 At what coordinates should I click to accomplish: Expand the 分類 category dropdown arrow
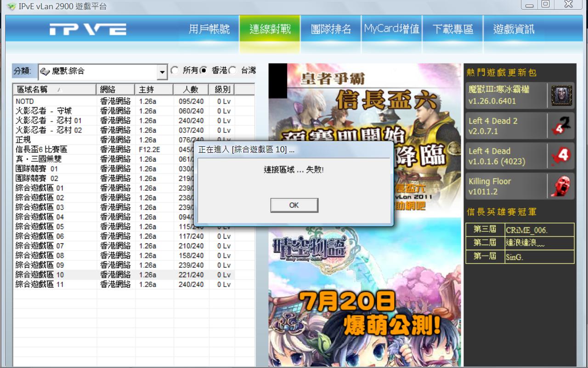[162, 72]
